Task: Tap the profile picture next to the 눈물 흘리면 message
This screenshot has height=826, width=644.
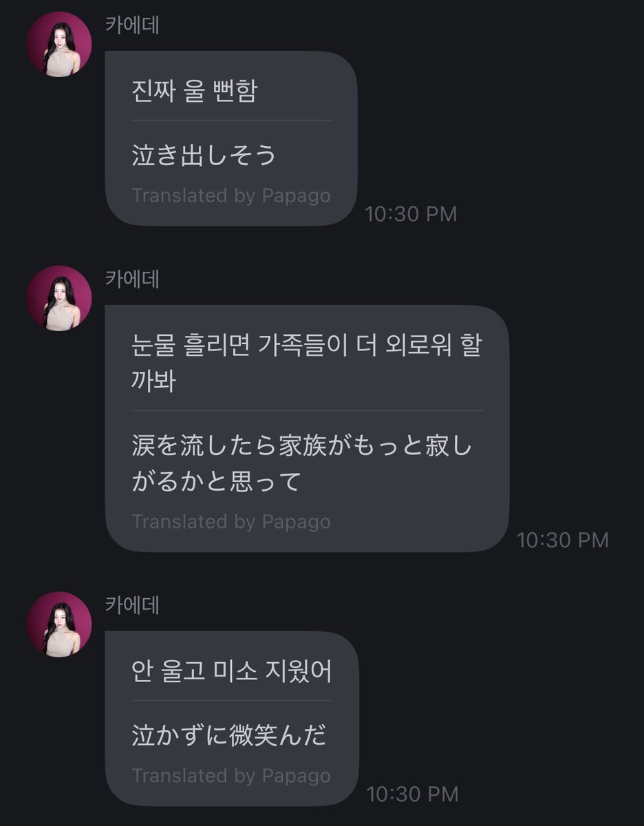Action: (59, 298)
